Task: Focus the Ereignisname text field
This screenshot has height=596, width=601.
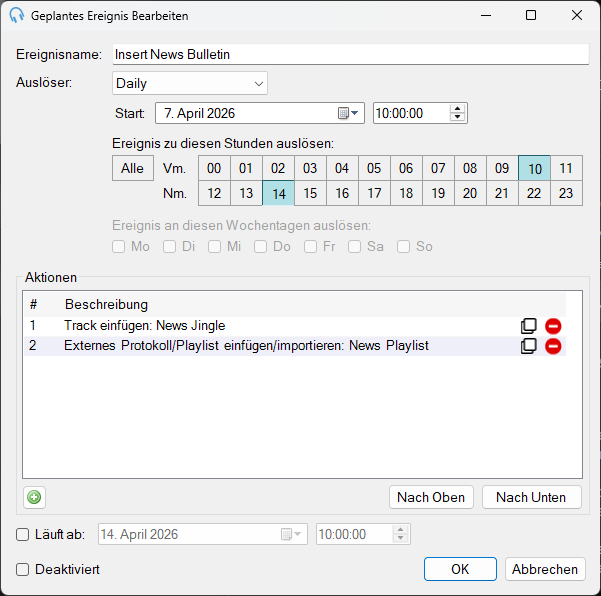Action: pyautogui.click(x=351, y=54)
